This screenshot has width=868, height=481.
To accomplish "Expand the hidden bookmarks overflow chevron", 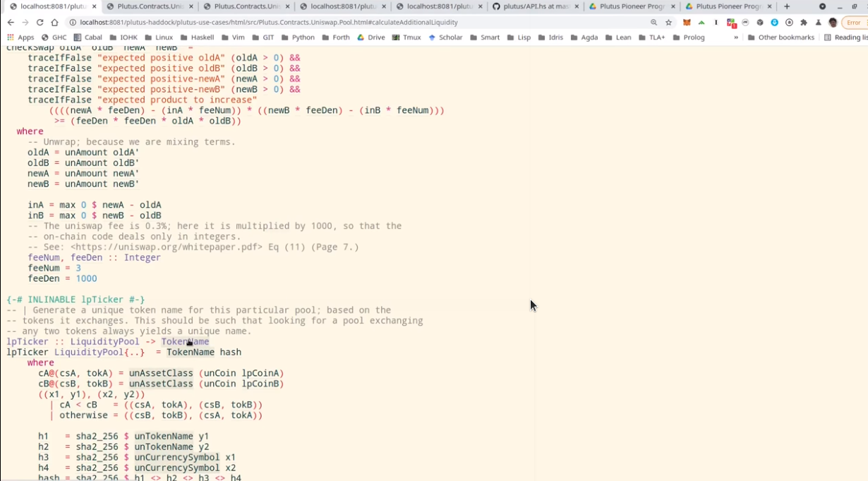I will (x=736, y=37).
